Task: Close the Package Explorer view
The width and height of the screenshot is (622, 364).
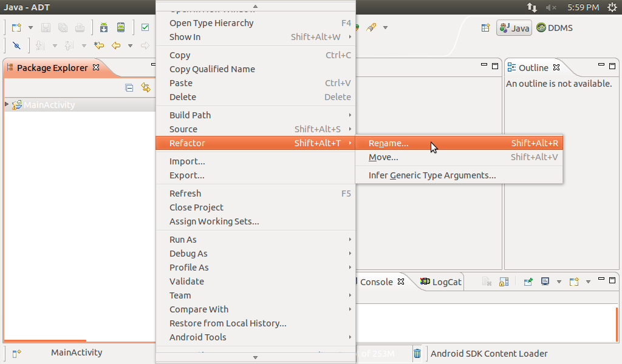Action: (x=96, y=67)
